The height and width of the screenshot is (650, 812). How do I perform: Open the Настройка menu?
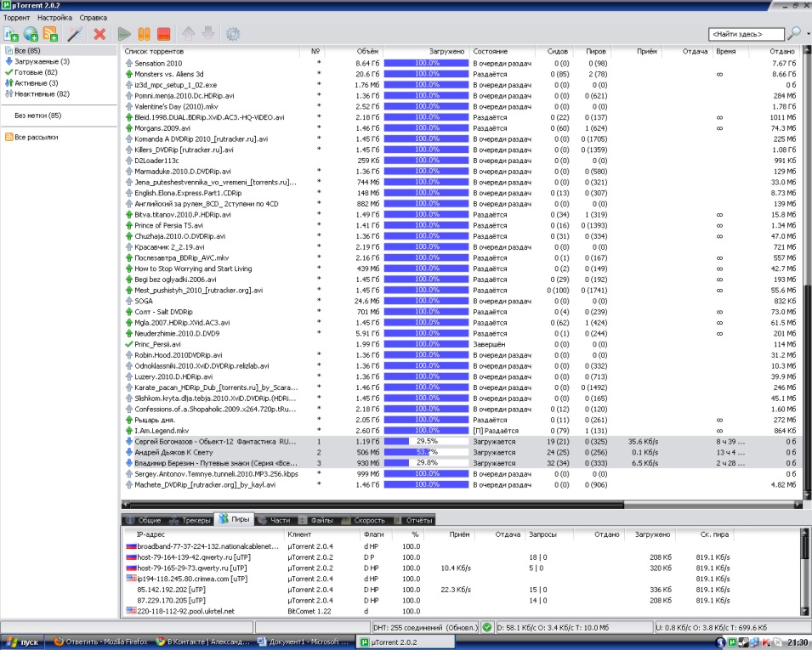pyautogui.click(x=55, y=18)
